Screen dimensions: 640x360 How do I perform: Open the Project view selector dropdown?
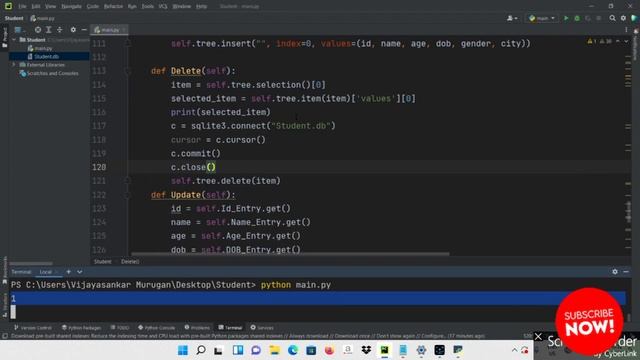tap(19, 30)
